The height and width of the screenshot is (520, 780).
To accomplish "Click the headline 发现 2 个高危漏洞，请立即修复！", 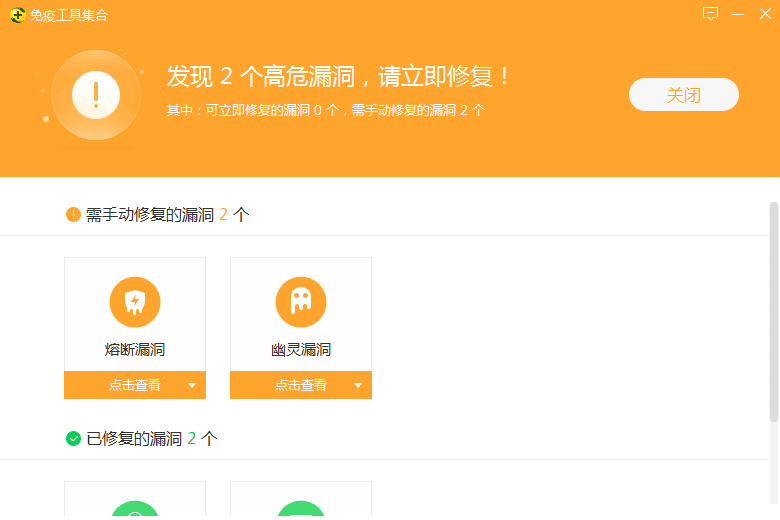I will [338, 76].
